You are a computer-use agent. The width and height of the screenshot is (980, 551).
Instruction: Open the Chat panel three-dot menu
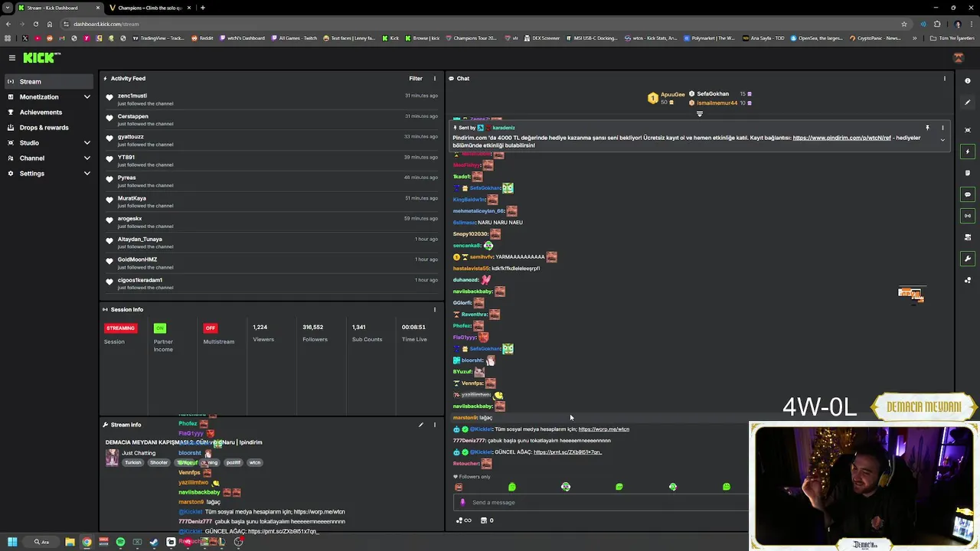pos(944,78)
